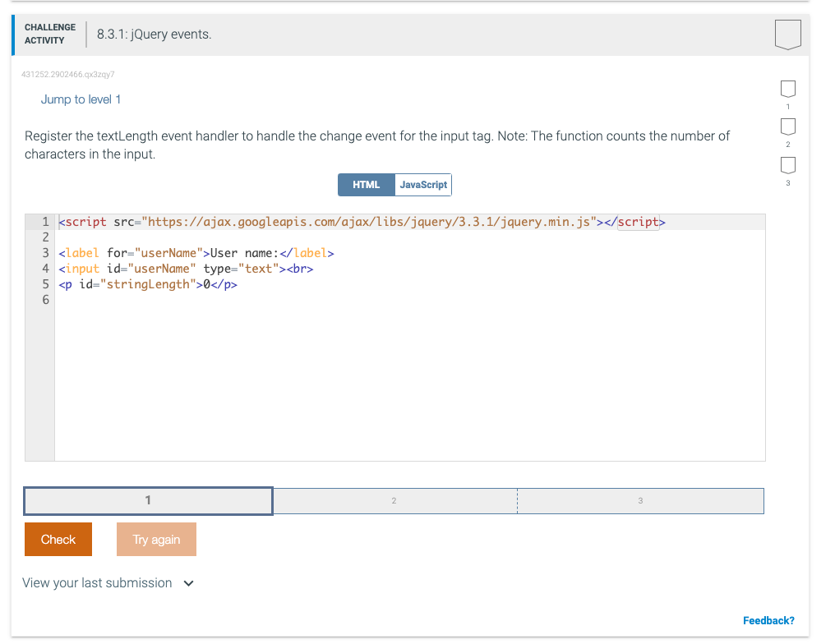Open the Jump to level 1 link
Image resolution: width=835 pixels, height=644 pixels.
(x=81, y=99)
